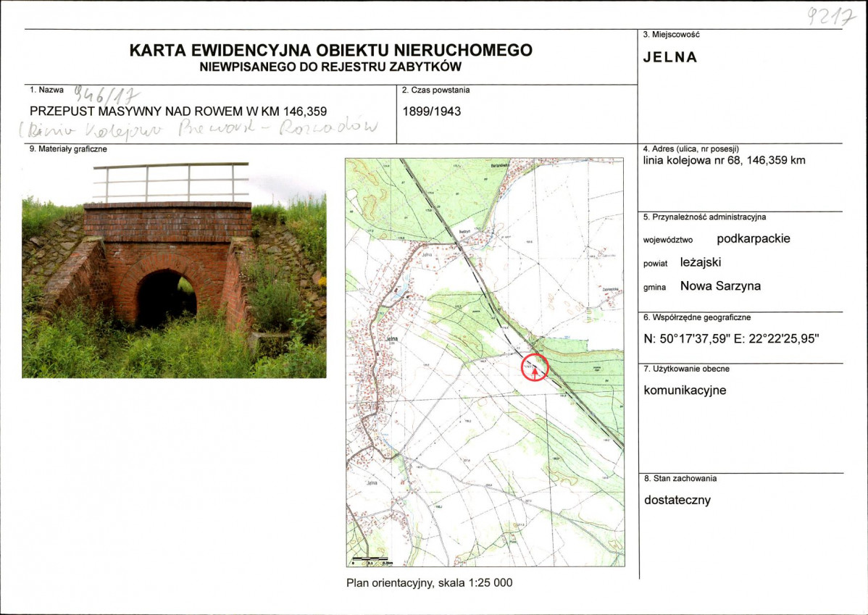Click the locality name "JELNA"
Screen dimensions: 868x615
669,57
